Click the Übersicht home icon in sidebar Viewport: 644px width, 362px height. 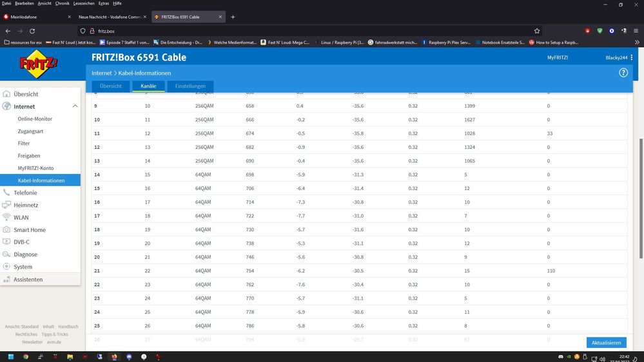point(6,94)
